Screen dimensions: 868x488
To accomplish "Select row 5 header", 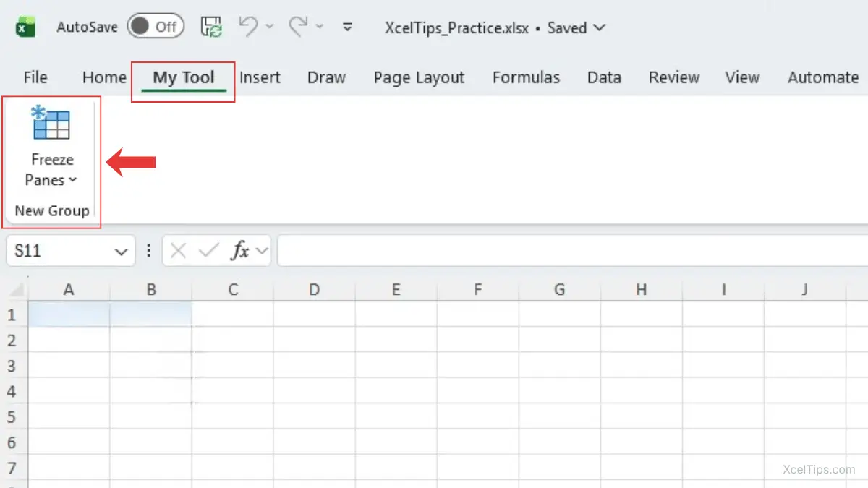I will (x=12, y=417).
